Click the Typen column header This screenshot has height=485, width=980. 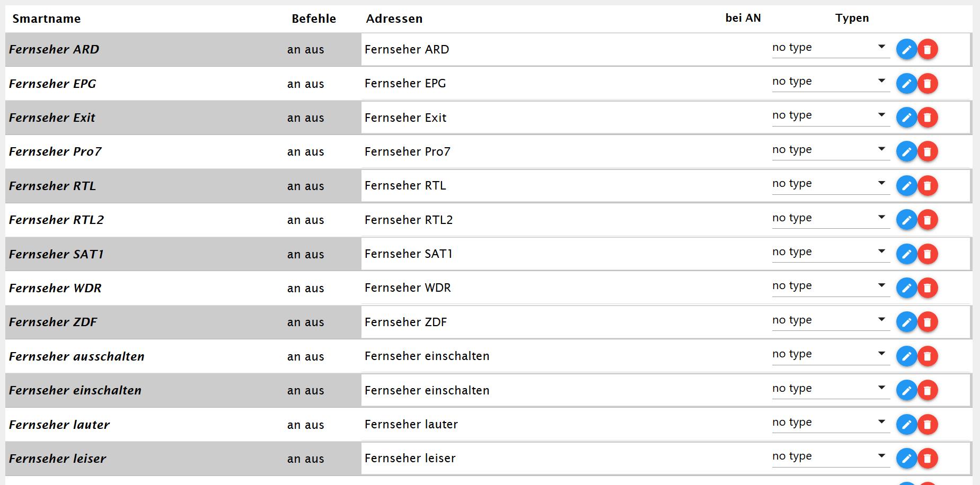click(852, 19)
